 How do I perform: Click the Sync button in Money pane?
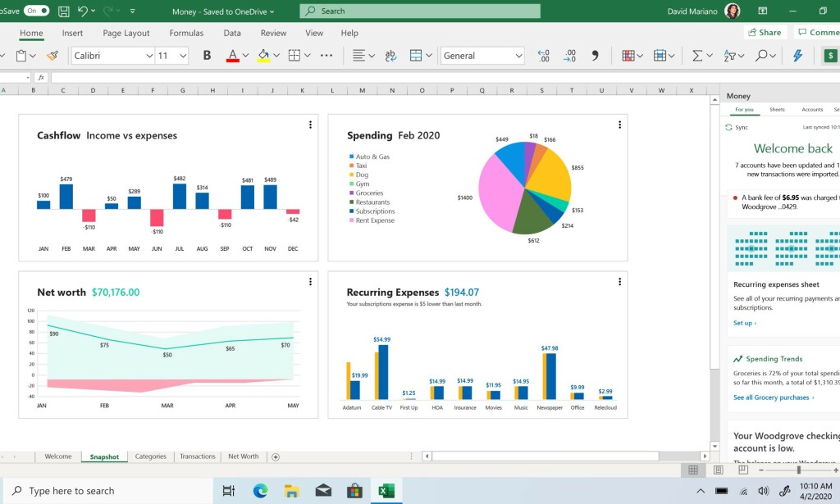(x=737, y=127)
